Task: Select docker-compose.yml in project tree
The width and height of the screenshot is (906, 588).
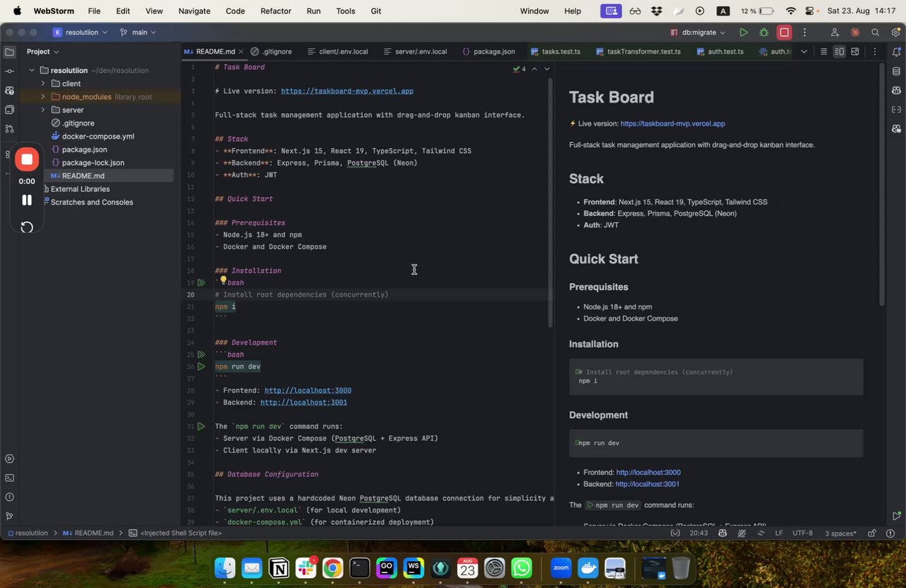Action: pos(98,137)
